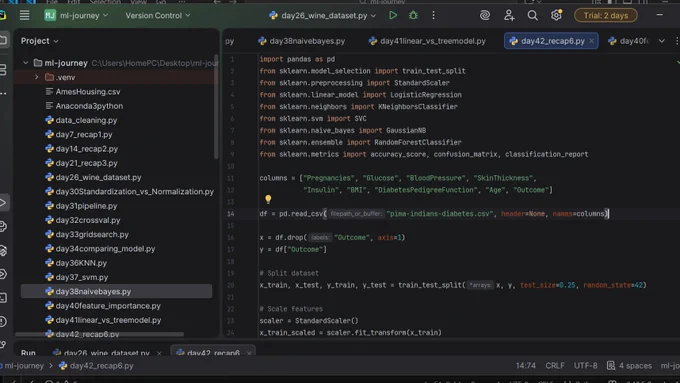Start debugging with the bug icon
Image resolution: width=680 pixels, height=383 pixels.
point(413,15)
